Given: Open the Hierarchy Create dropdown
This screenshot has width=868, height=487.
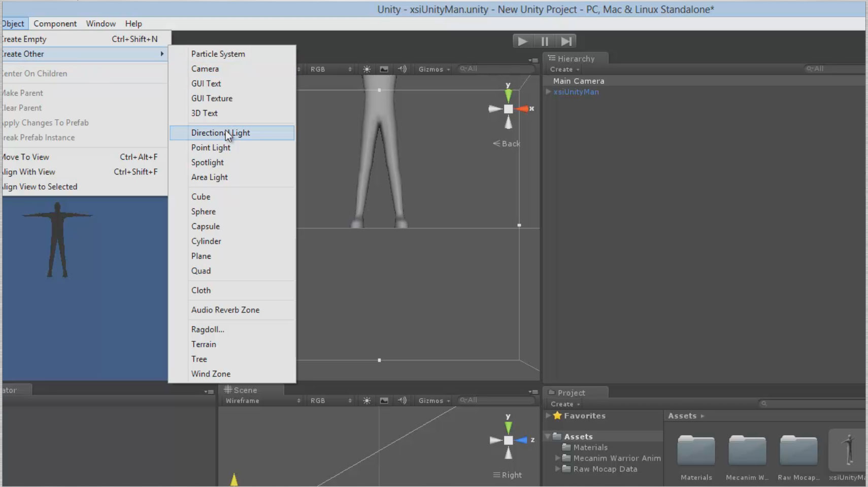Looking at the screenshot, I should pos(564,69).
